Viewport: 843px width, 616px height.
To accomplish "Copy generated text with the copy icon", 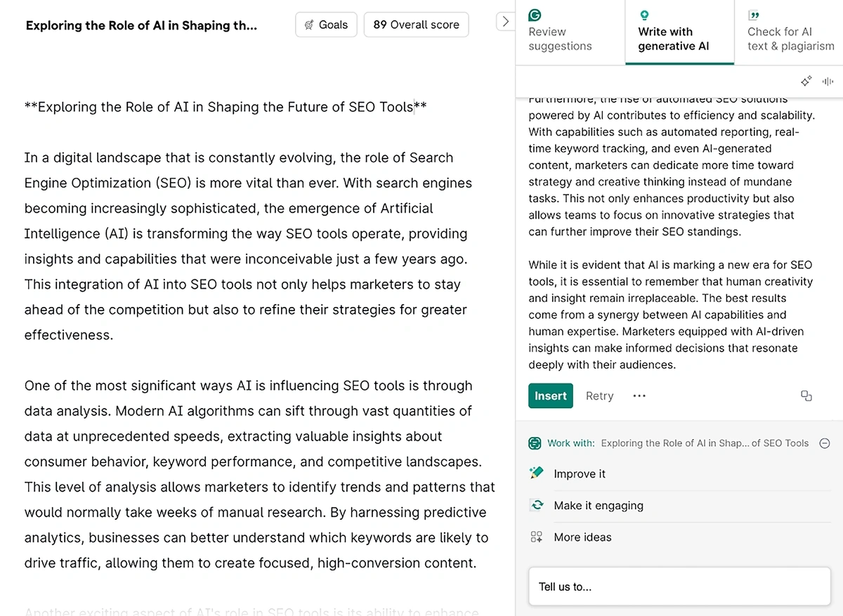I will click(806, 396).
